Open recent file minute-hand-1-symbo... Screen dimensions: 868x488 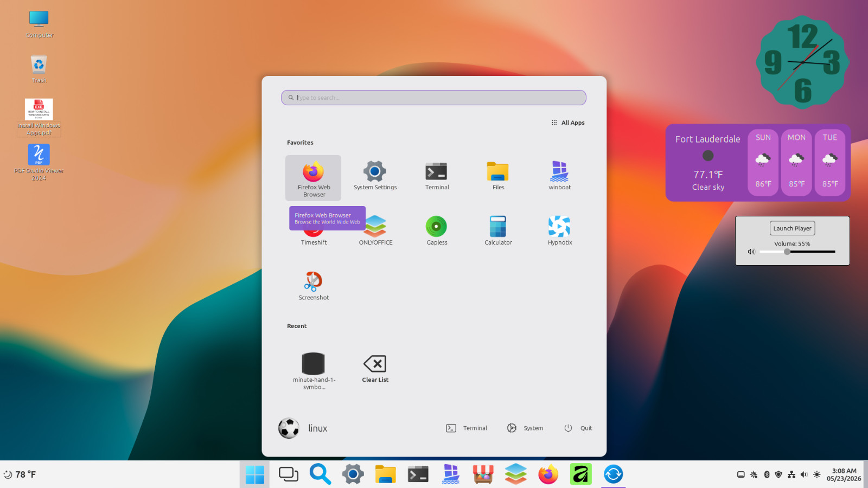[x=314, y=370]
